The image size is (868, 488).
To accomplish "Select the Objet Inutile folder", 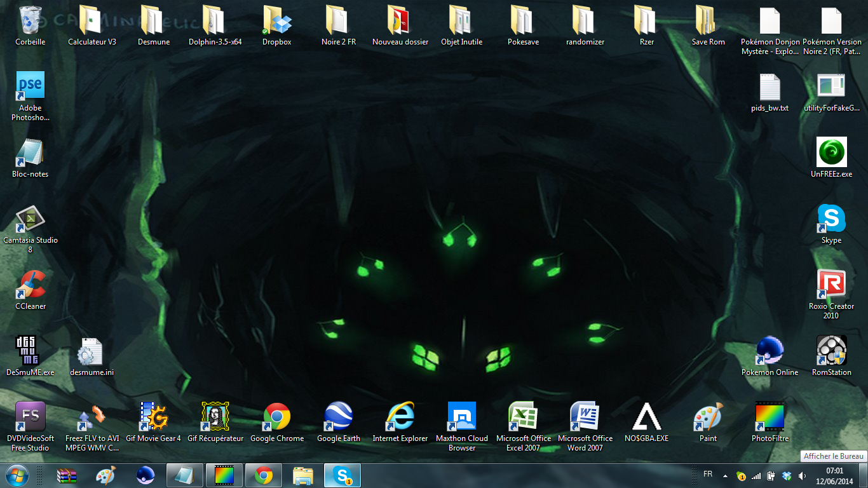I will pyautogui.click(x=461, y=25).
